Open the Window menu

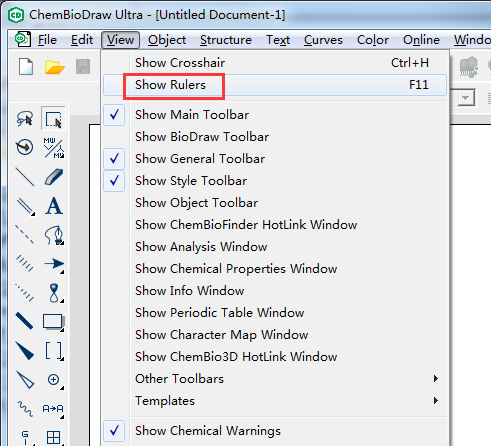(x=471, y=40)
